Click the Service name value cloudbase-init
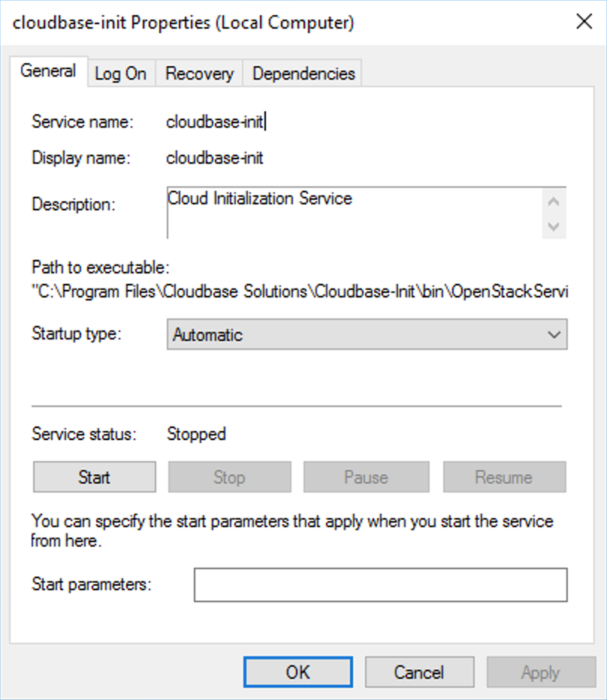Viewport: 607px width, 700px height. (215, 122)
